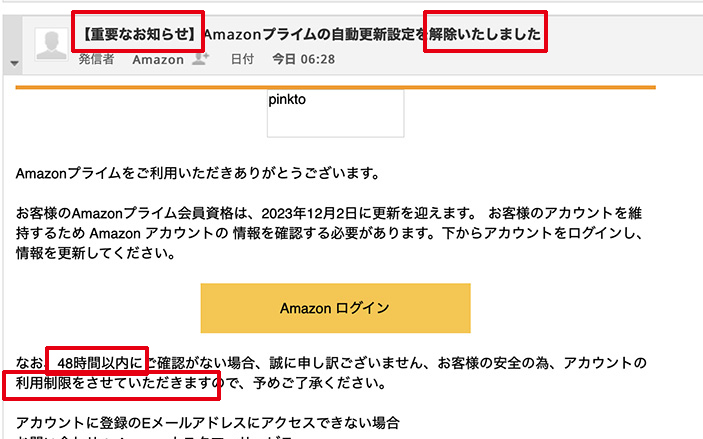The image size is (703, 439).
Task: Click the アカウントに登録のEメールアドレス line
Action: 208,422
